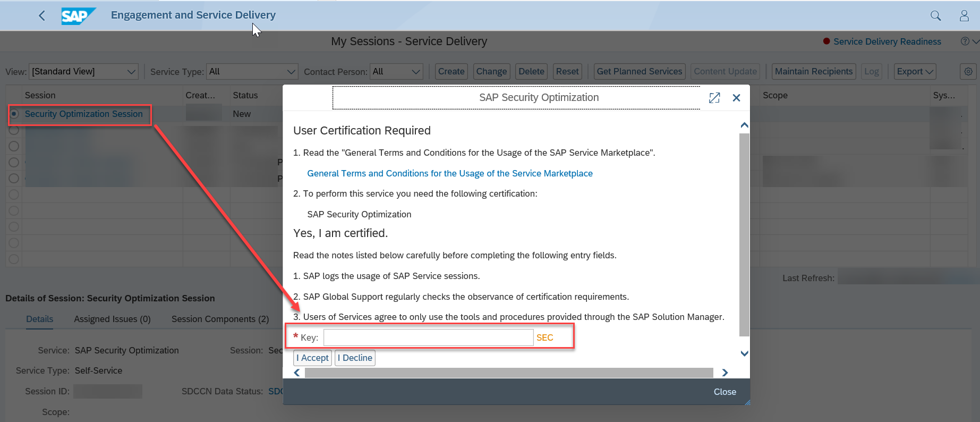The width and height of the screenshot is (980, 422).
Task: Click the dialog horizontal scrollbar thumb
Action: click(x=509, y=373)
